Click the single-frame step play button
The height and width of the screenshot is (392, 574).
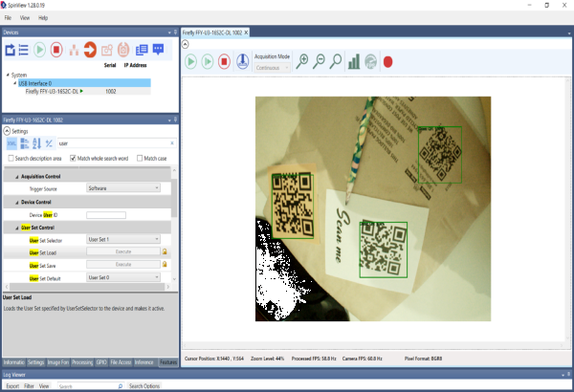click(x=208, y=61)
